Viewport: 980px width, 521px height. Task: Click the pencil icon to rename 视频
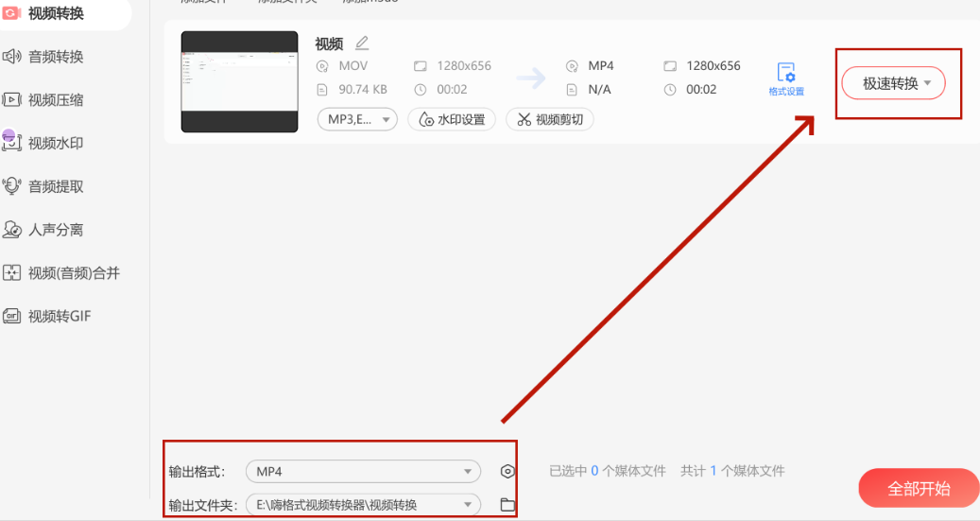362,43
